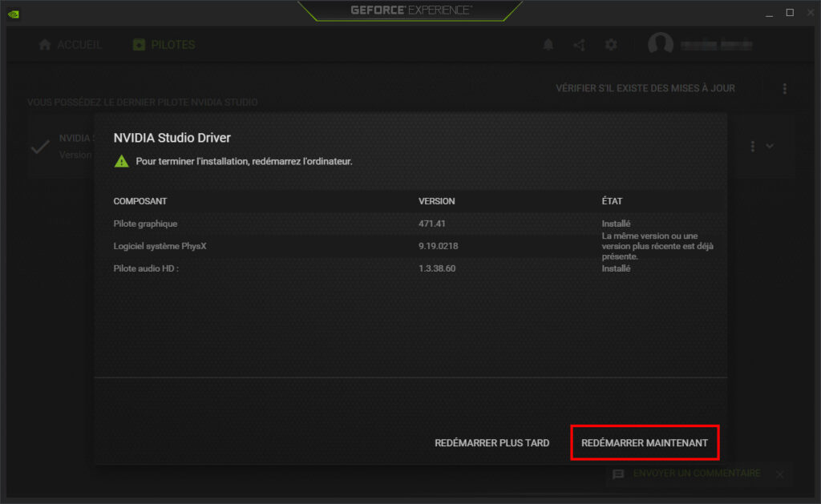The width and height of the screenshot is (821, 504).
Task: Open notifications bell icon
Action: click(548, 45)
